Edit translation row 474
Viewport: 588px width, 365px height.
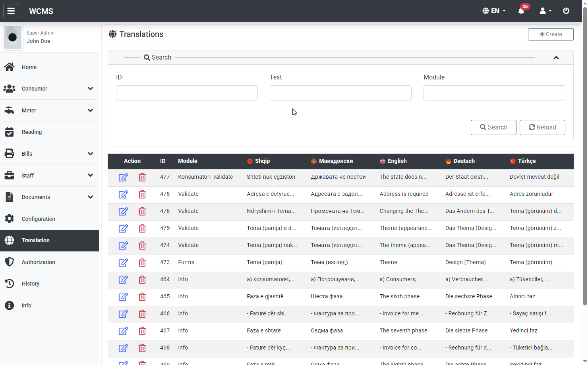click(124, 245)
